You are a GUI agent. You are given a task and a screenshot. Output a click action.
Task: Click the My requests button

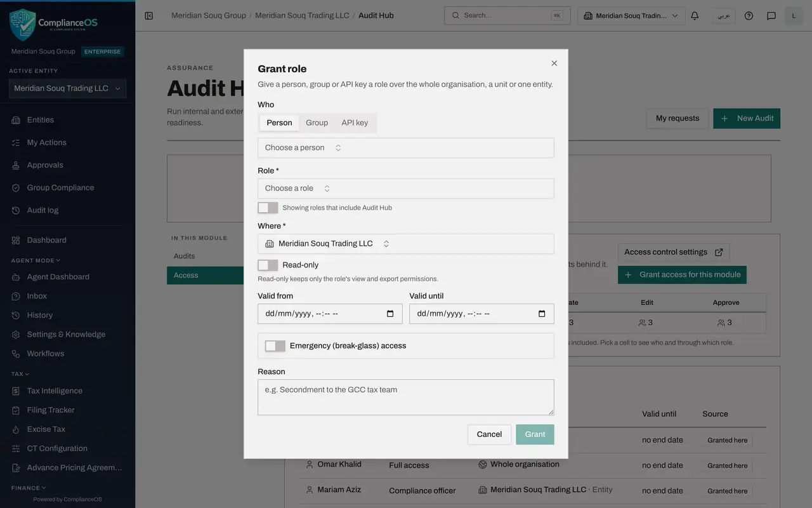tap(678, 119)
